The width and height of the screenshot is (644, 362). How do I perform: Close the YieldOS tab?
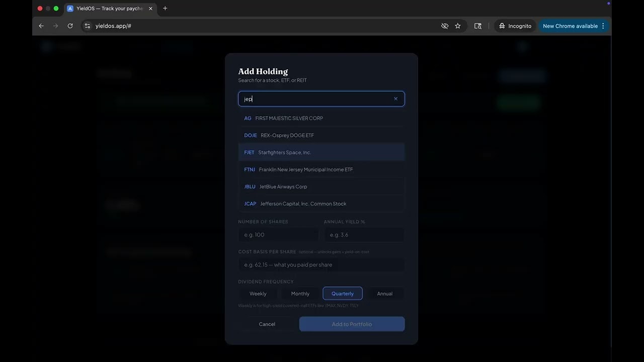coord(150,9)
